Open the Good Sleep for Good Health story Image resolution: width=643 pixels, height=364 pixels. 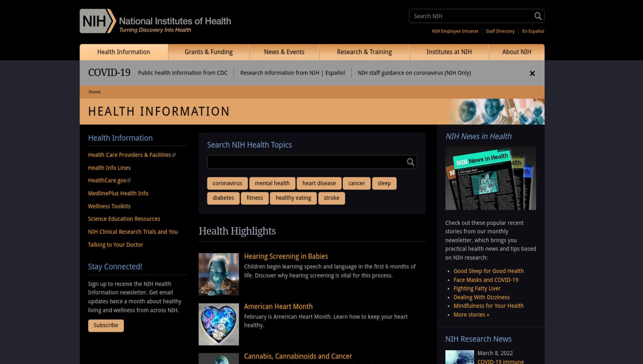pyautogui.click(x=488, y=271)
